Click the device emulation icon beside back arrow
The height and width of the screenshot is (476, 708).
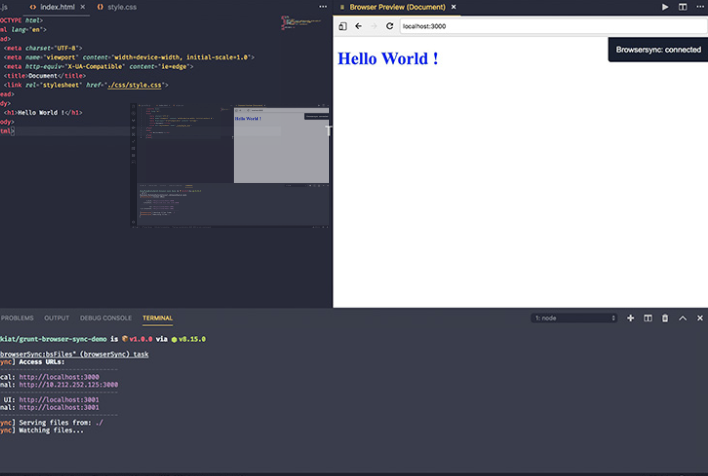point(342,26)
